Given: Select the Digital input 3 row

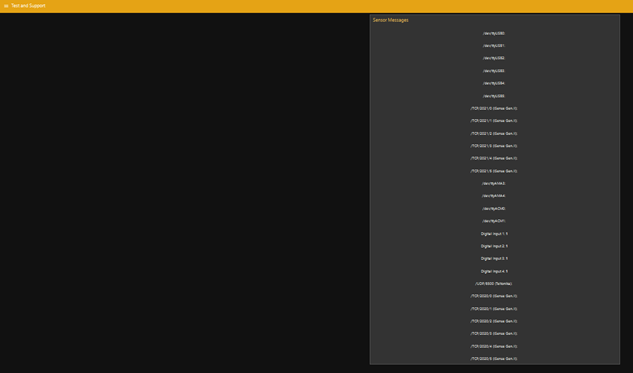Looking at the screenshot, I should click(494, 259).
